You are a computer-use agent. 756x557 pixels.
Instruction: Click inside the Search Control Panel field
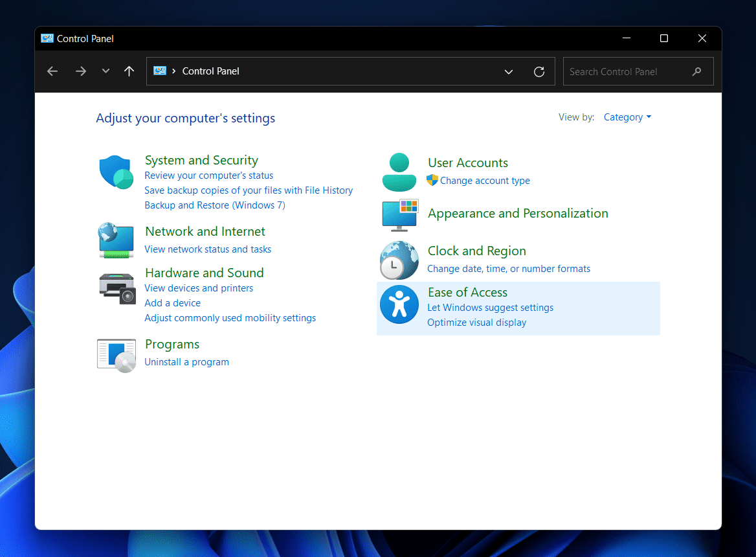(628, 71)
